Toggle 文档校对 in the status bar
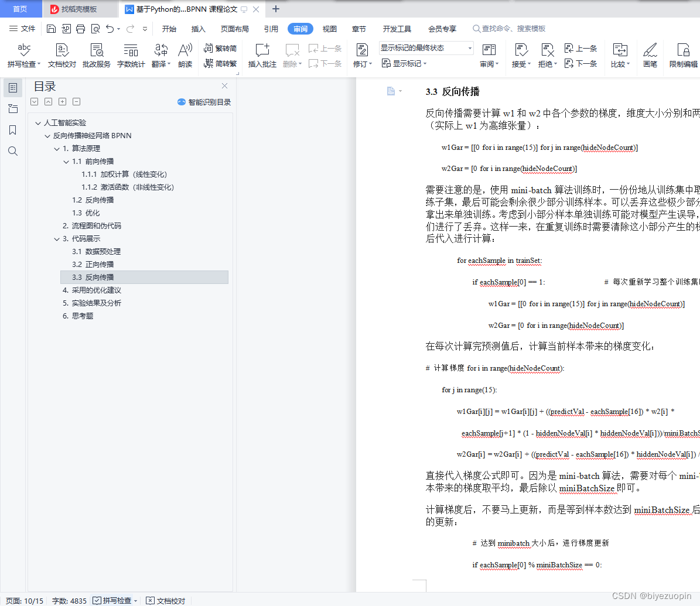 coord(165,601)
